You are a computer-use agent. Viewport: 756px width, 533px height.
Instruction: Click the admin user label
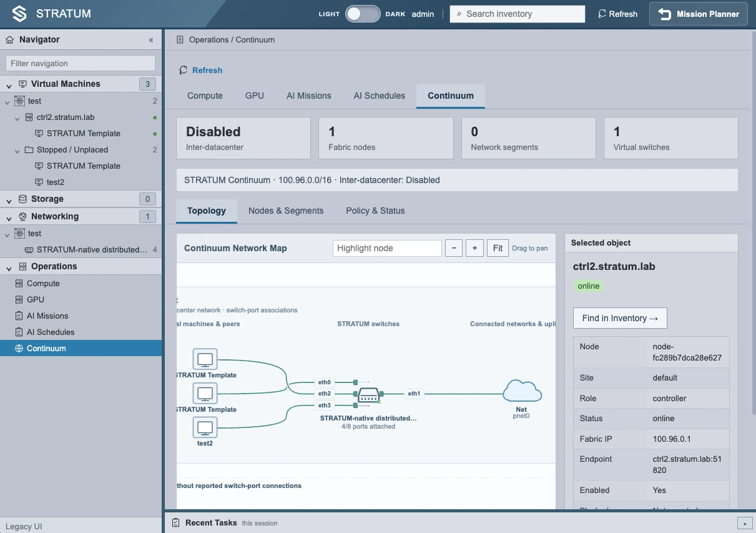coord(423,14)
